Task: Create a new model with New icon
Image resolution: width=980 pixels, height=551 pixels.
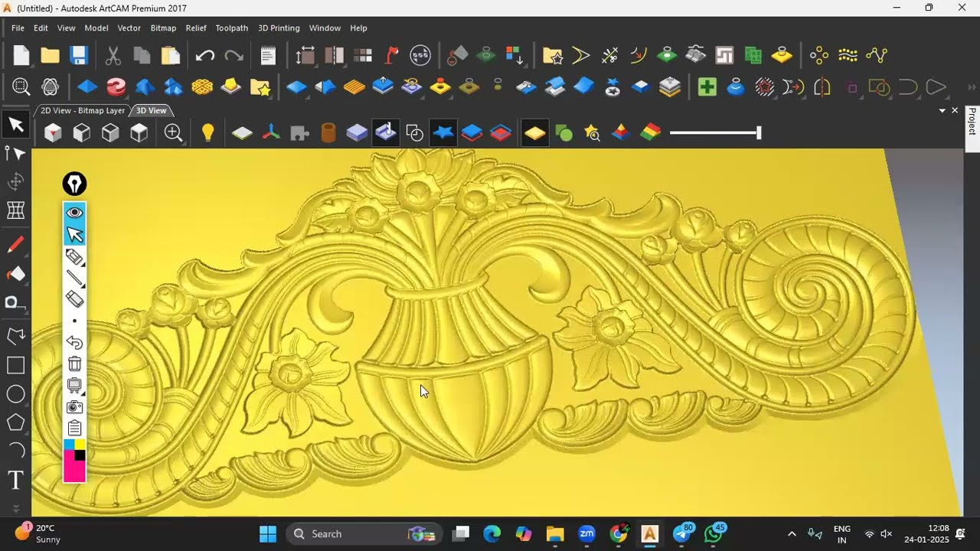Action: point(21,55)
